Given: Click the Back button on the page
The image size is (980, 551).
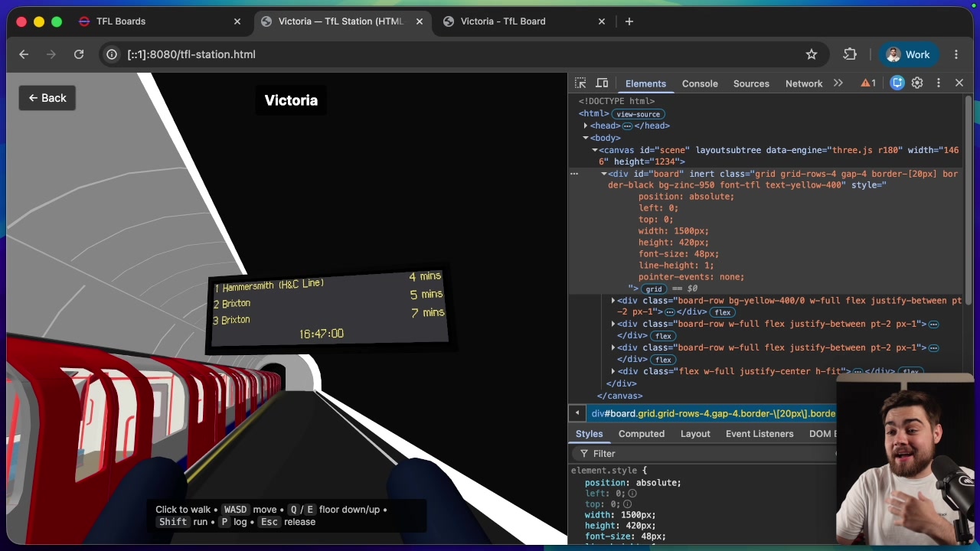Looking at the screenshot, I should pyautogui.click(x=47, y=98).
